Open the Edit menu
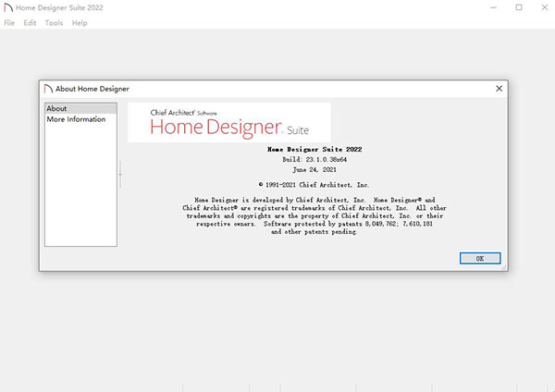The image size is (555, 392). 31,23
